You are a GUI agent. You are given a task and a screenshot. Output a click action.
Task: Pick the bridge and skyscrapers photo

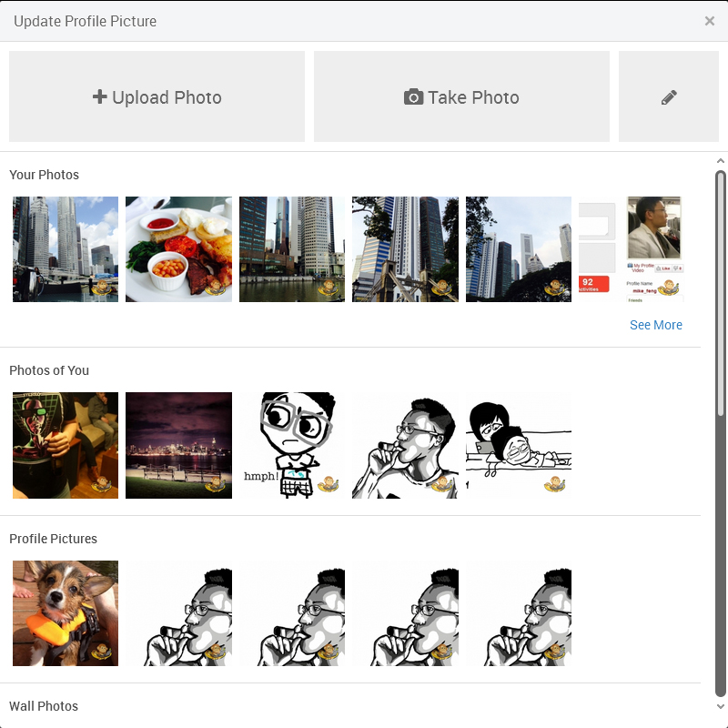click(x=405, y=249)
